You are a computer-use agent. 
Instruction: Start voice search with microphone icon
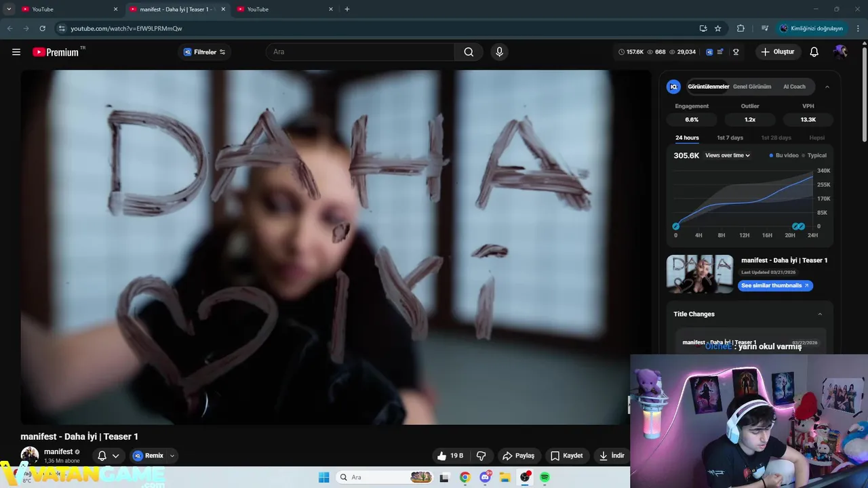point(499,52)
